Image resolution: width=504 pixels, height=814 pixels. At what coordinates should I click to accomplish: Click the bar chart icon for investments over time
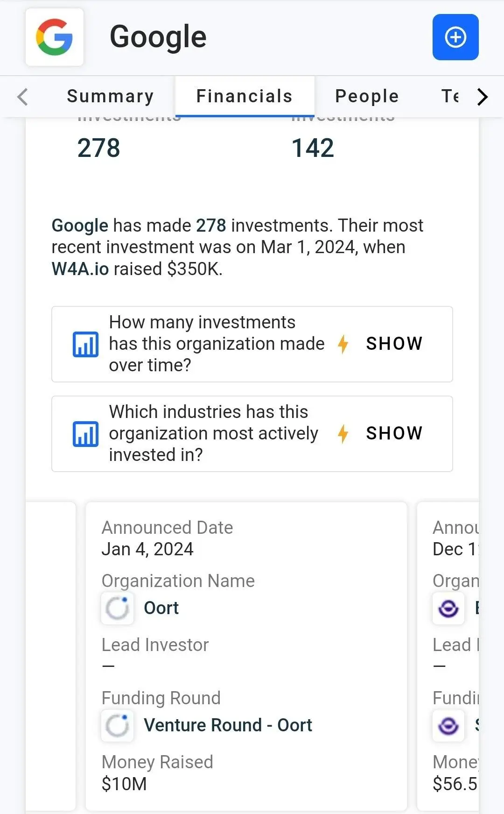pos(85,344)
